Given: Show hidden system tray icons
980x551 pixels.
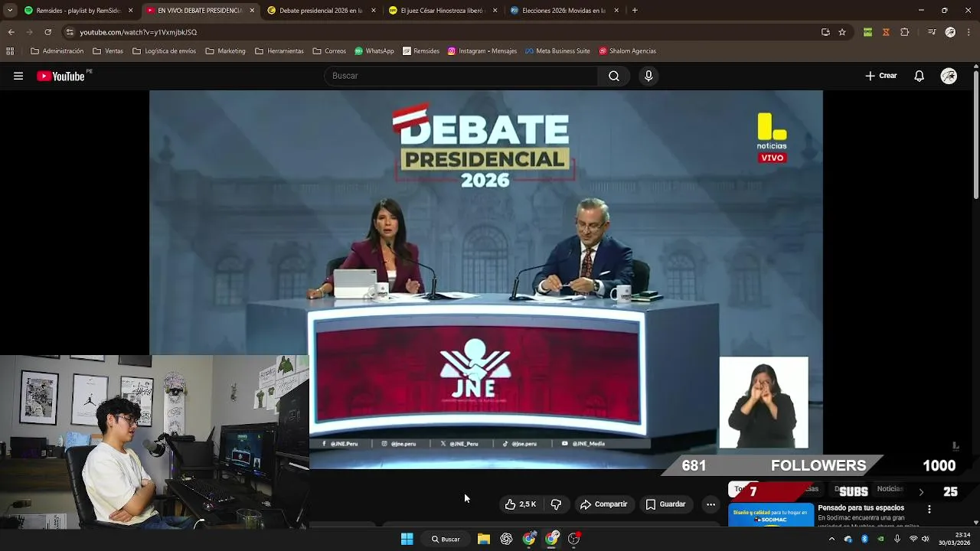Looking at the screenshot, I should pos(831,539).
